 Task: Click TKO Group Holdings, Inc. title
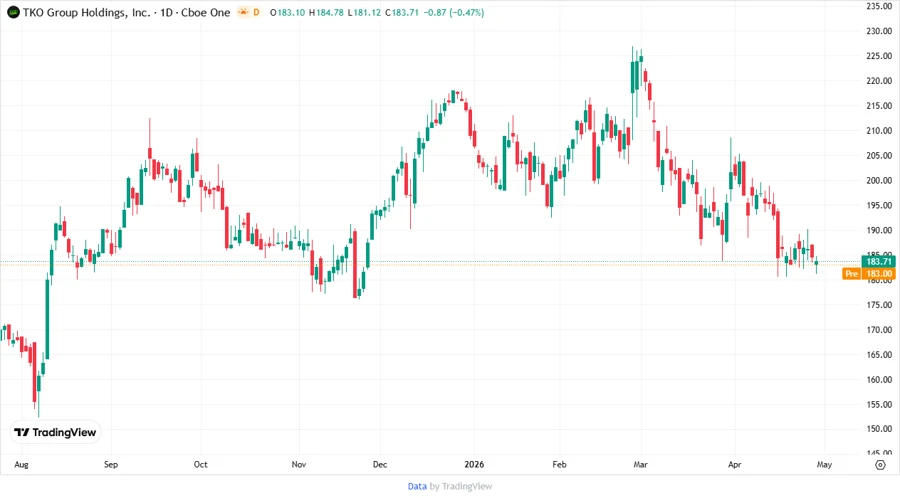(x=87, y=12)
